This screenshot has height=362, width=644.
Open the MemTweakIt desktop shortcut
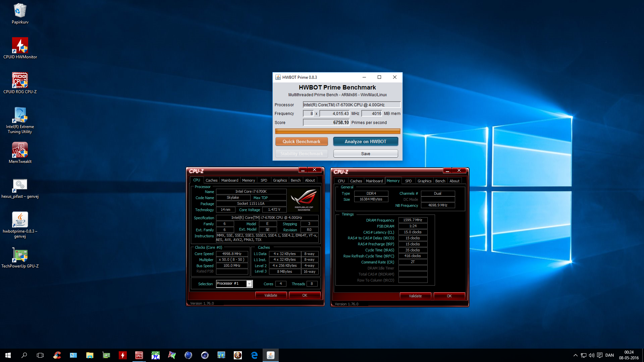[x=20, y=153]
